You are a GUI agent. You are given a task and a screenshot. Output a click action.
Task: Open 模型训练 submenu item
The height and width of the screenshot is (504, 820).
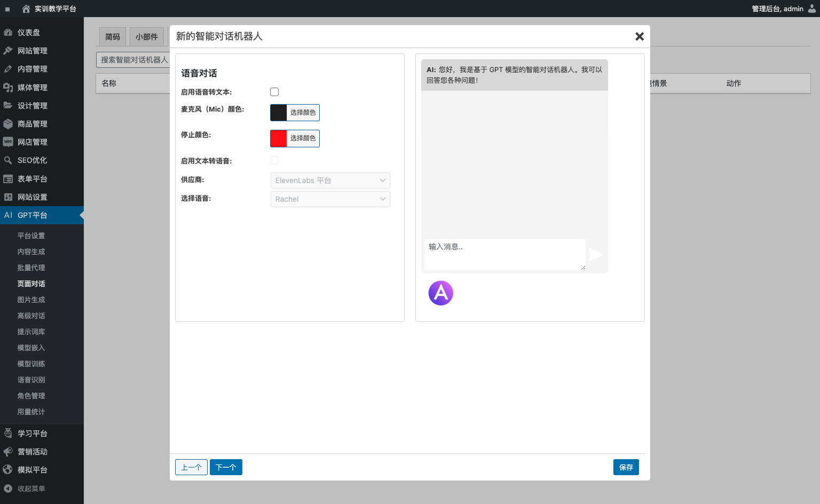click(31, 364)
